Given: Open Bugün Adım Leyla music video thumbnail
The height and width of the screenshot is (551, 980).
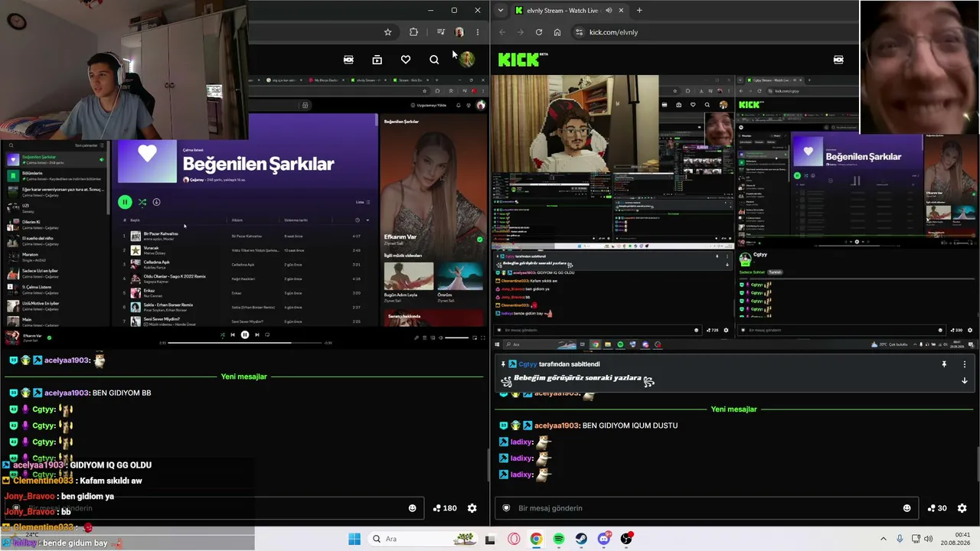Looking at the screenshot, I should (408, 276).
